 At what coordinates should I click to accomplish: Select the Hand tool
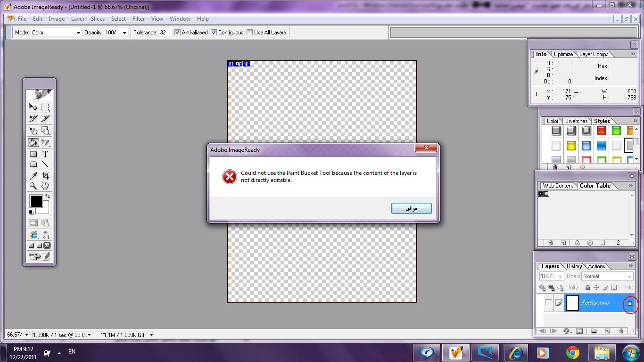(x=45, y=186)
